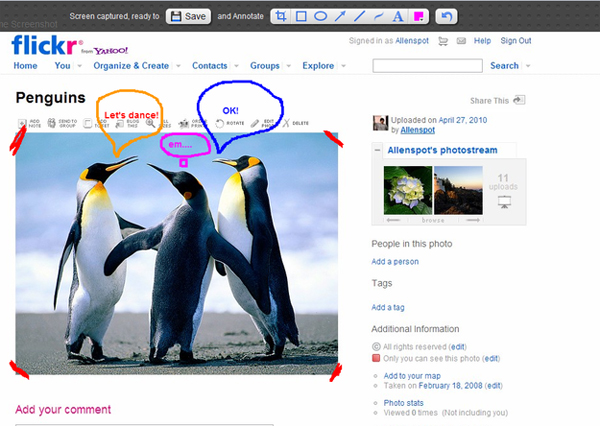Open the Allenspot's photostream title link
Viewport: 600px width, 426px height.
[x=442, y=150]
